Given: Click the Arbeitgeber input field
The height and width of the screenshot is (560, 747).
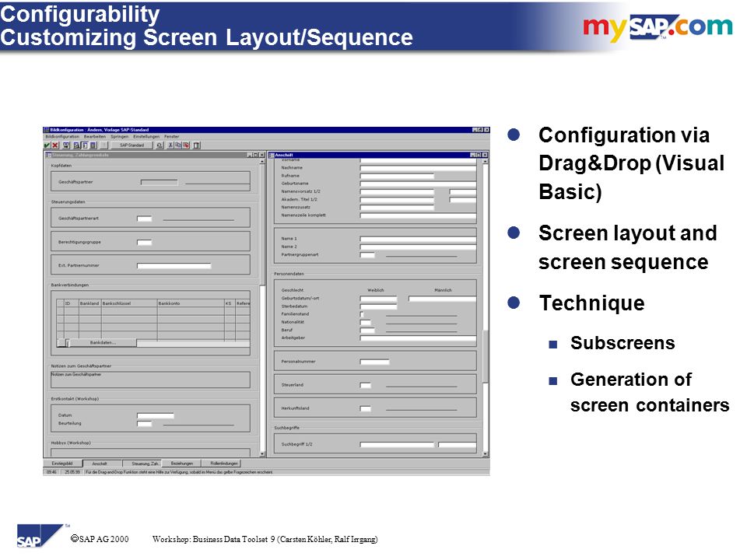Looking at the screenshot, I should tap(418, 338).
